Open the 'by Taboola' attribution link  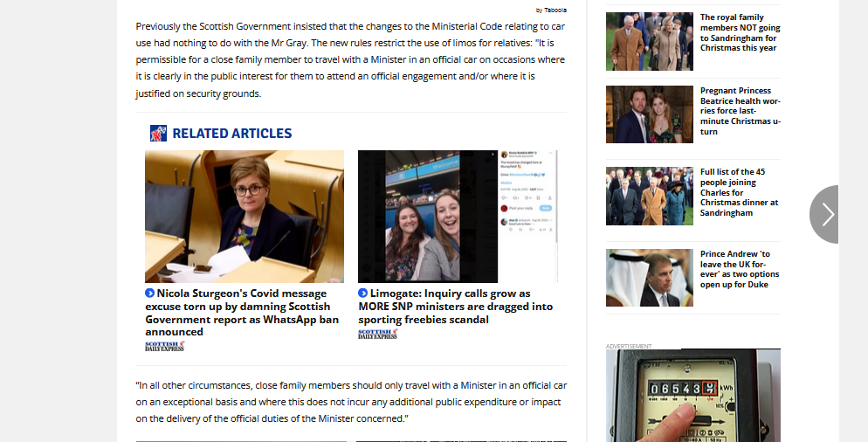point(551,10)
